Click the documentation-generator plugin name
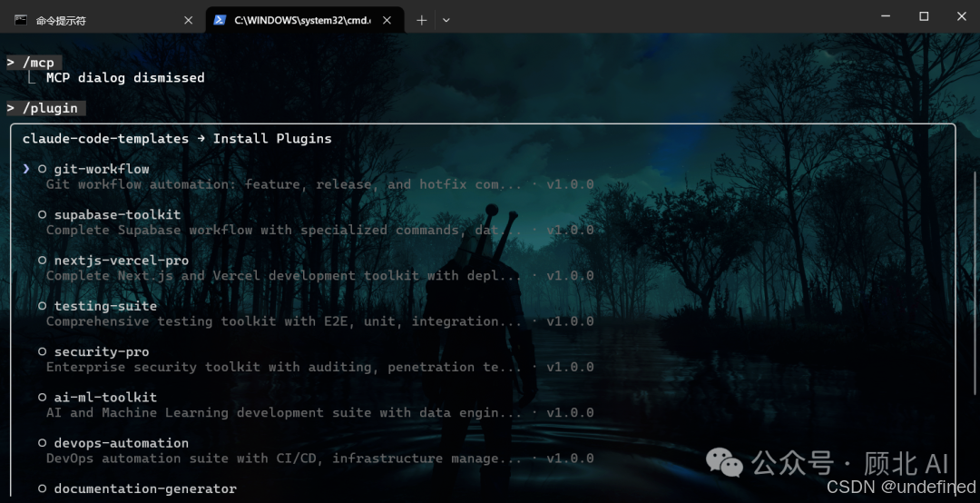 tap(145, 488)
